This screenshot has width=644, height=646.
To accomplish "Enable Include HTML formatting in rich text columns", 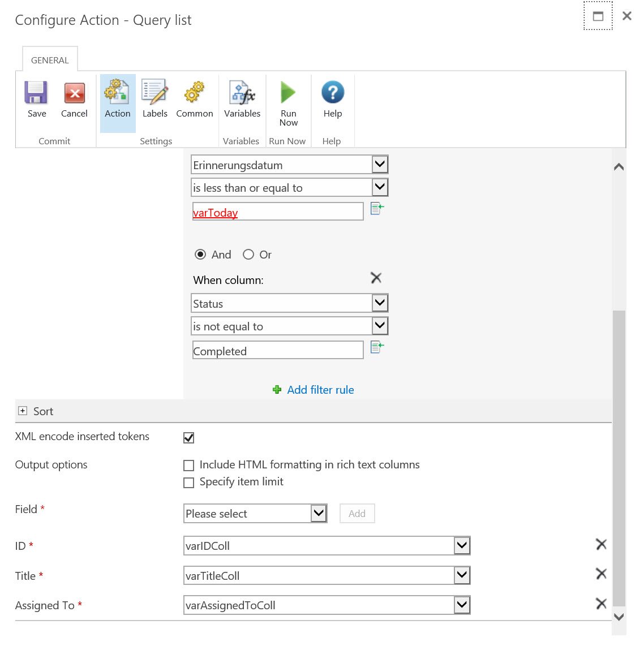I will [188, 465].
